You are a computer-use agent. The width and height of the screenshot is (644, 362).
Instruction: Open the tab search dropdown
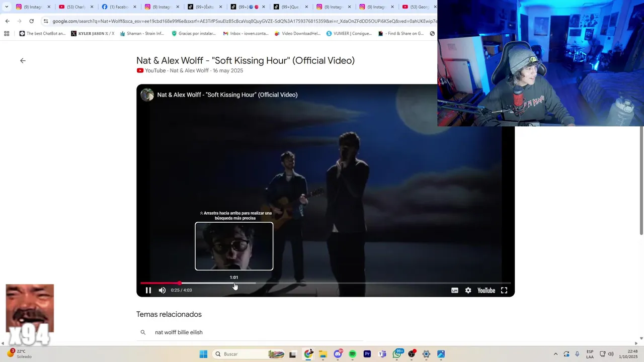(x=7, y=7)
